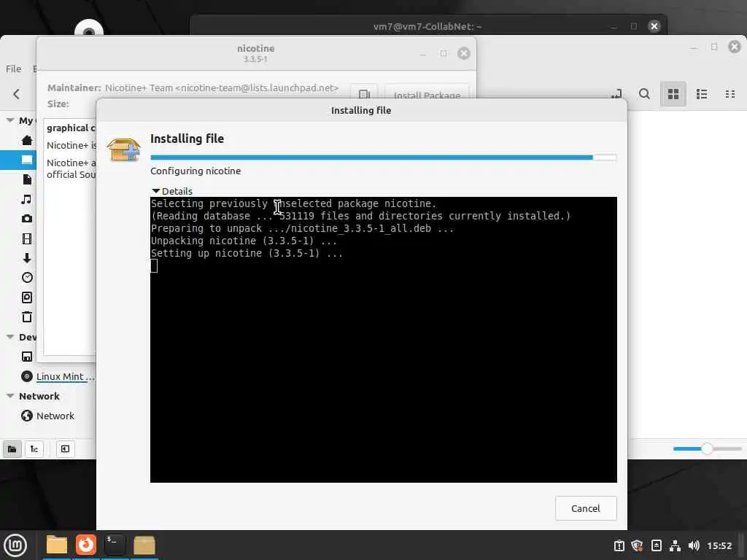Show tree view in the sidebar pane
This screenshot has width=747, height=560.
pyautogui.click(x=34, y=449)
